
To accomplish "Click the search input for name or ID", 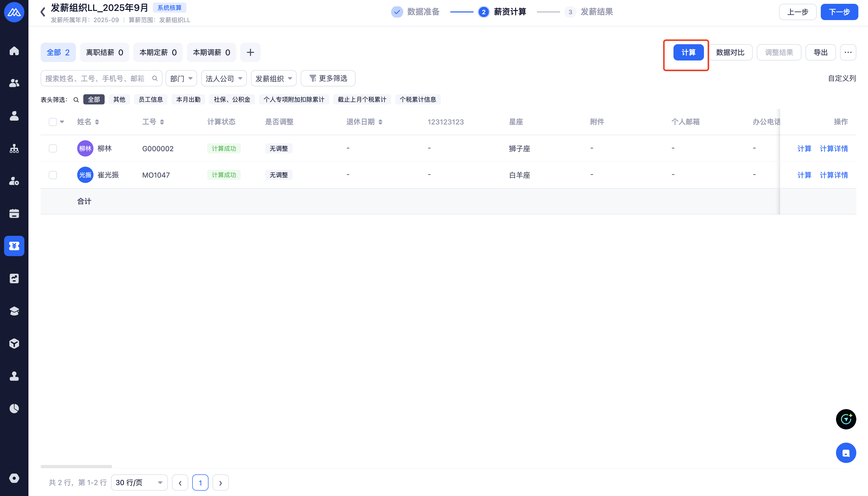I will [x=95, y=79].
